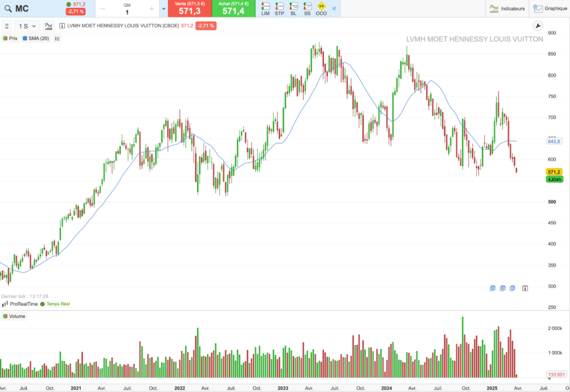Focus the Qté quantity field

point(127,12)
